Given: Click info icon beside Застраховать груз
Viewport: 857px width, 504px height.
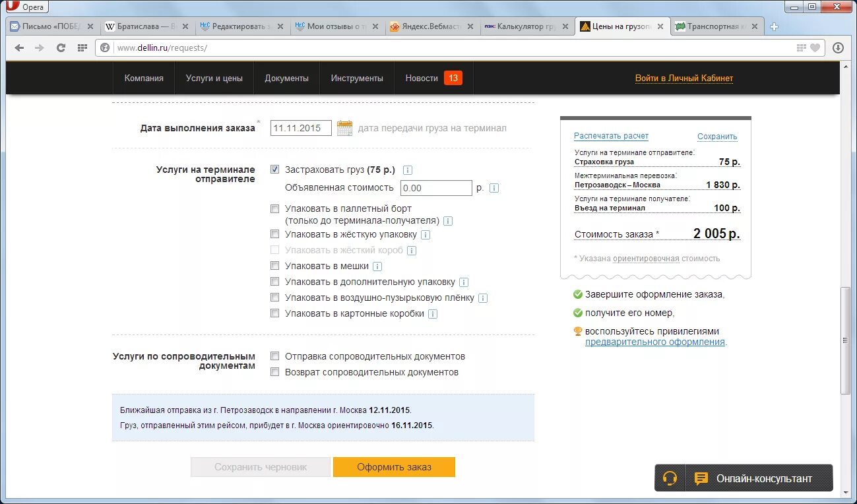Looking at the screenshot, I should point(407,170).
